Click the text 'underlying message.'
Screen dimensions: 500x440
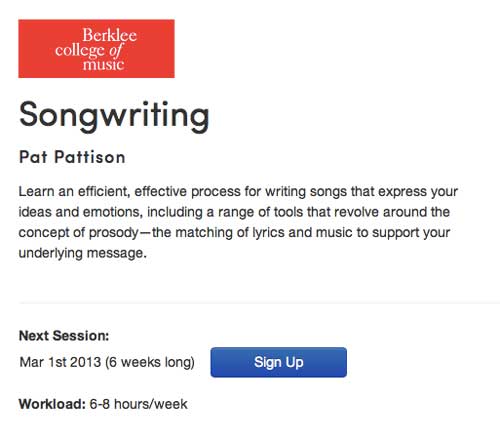click(83, 253)
